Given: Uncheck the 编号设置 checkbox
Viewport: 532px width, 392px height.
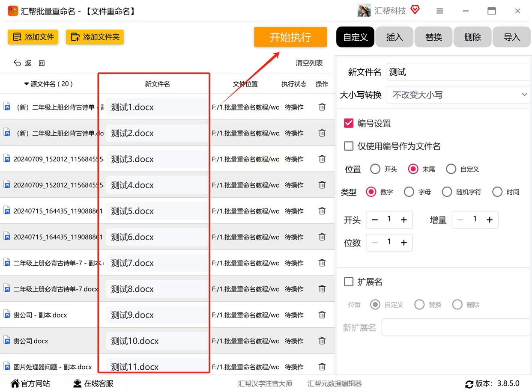Looking at the screenshot, I should pos(349,123).
